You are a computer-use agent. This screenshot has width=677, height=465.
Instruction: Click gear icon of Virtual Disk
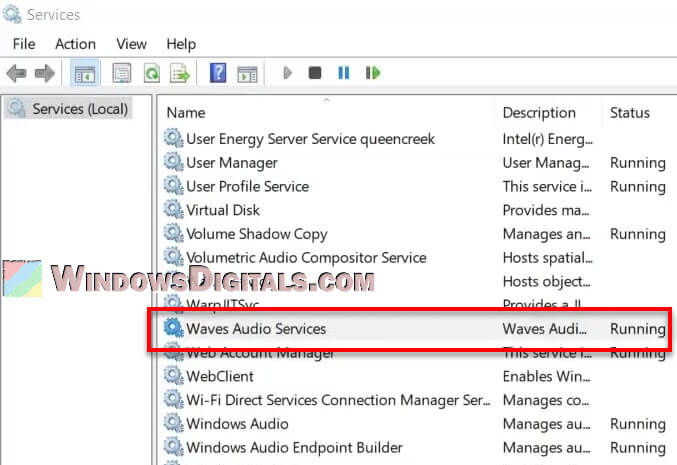(174, 210)
